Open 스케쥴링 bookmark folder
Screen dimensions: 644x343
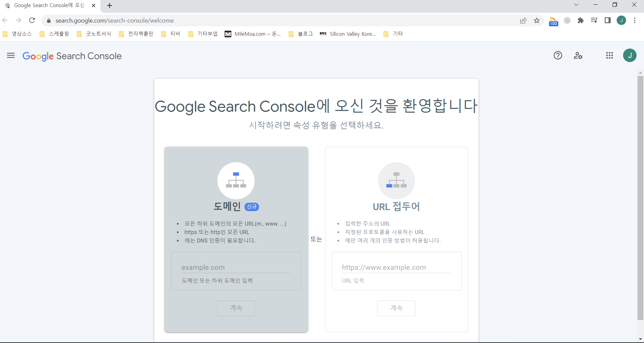[54, 34]
